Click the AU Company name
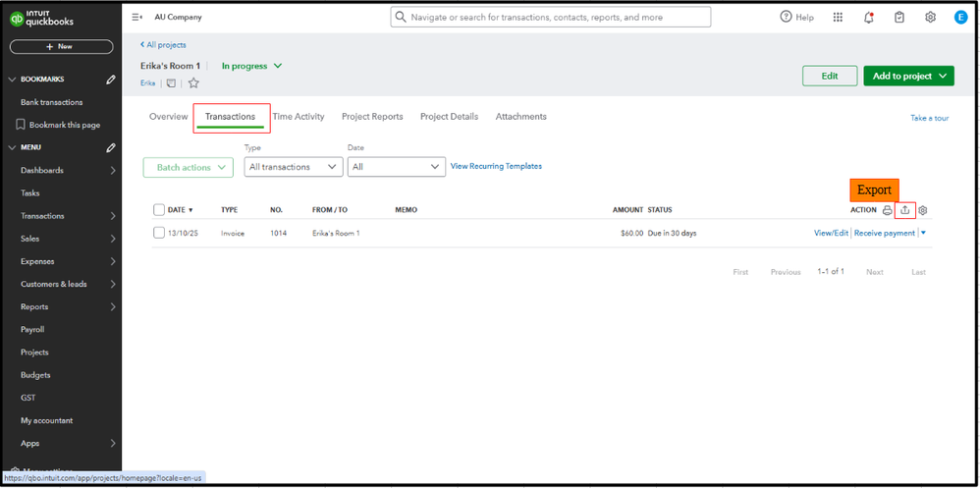 click(x=178, y=18)
